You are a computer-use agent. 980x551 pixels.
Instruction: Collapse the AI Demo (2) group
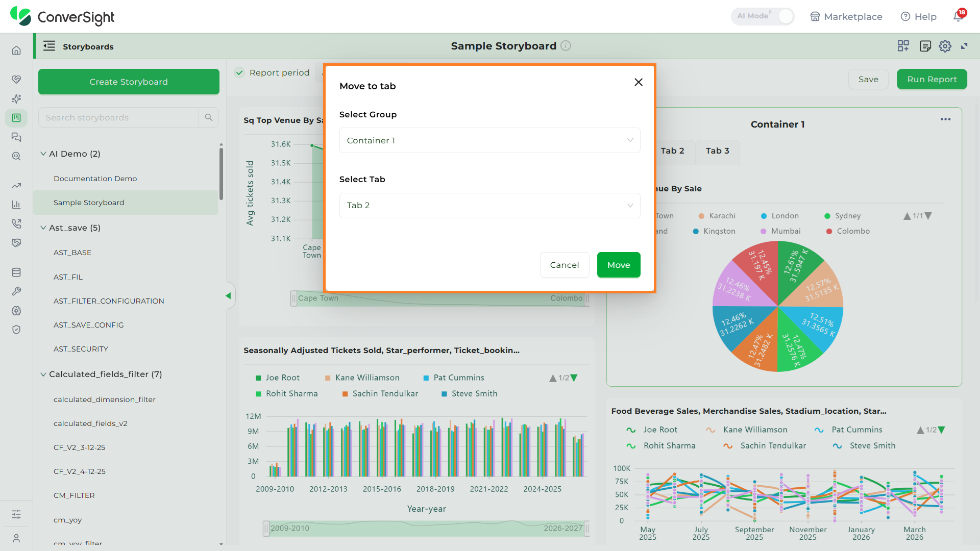click(43, 154)
